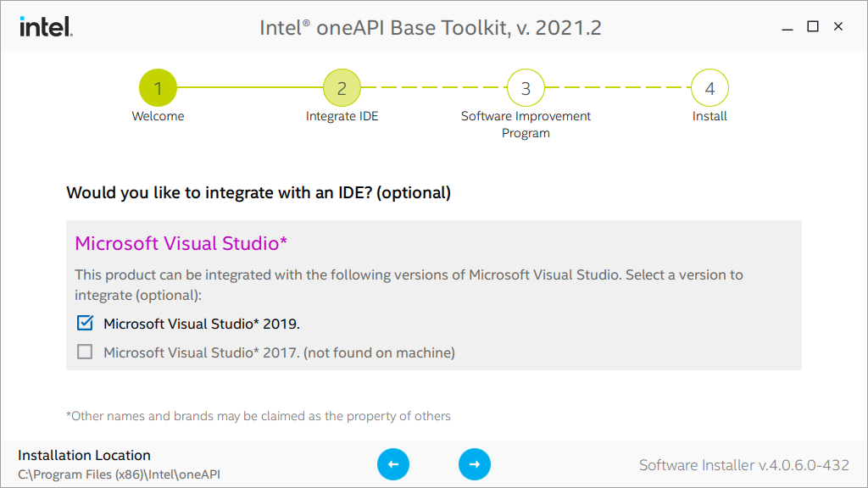This screenshot has width=868, height=488.
Task: Close the installer window
Action: click(x=838, y=27)
